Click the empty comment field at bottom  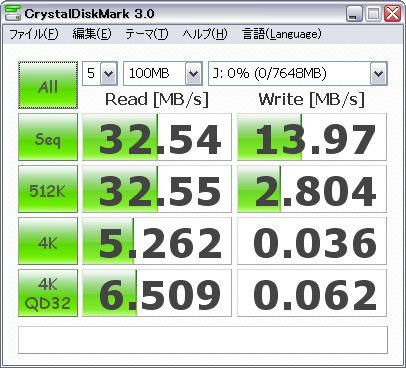[x=203, y=340]
